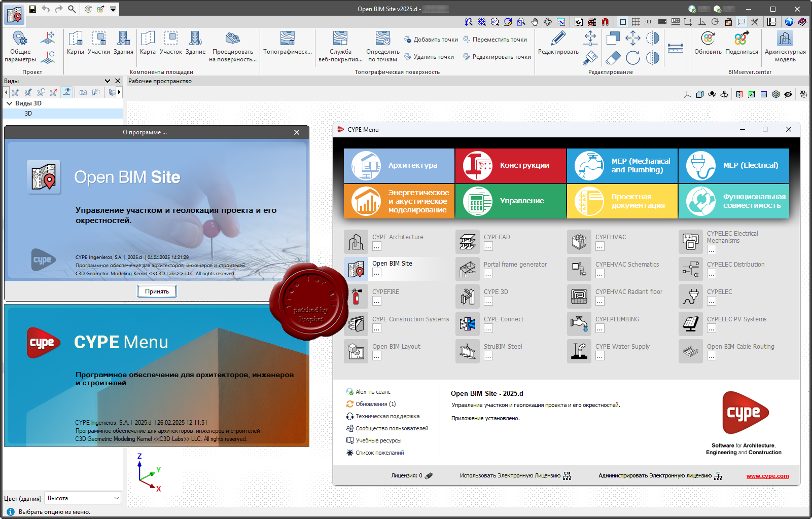Open options button under CYPE Architecture
Viewport: 812px width, 519px height.
tap(377, 247)
